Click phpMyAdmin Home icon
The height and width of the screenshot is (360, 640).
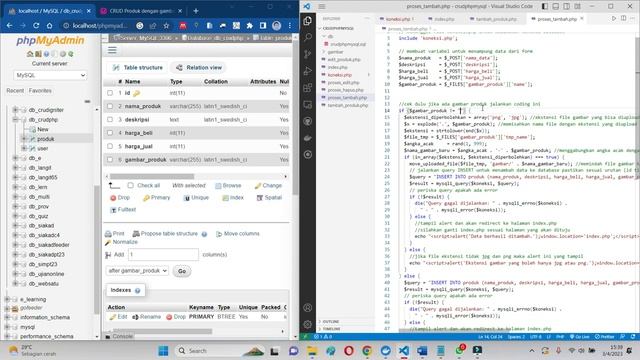coord(30,54)
